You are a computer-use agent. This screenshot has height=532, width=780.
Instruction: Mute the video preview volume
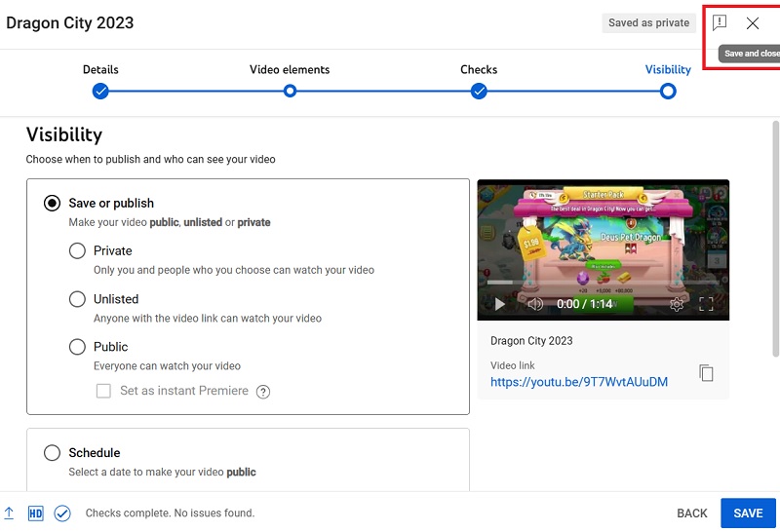(x=535, y=304)
